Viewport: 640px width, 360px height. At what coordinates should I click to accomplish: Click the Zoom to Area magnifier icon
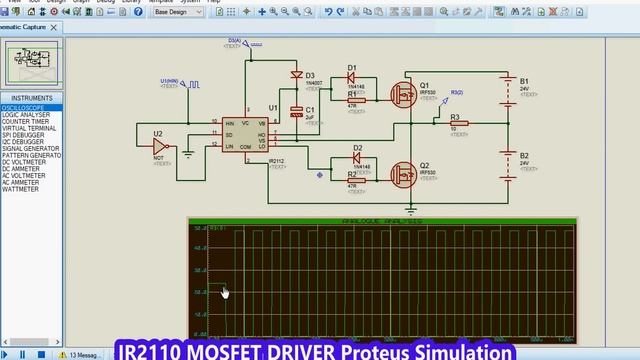click(308, 12)
